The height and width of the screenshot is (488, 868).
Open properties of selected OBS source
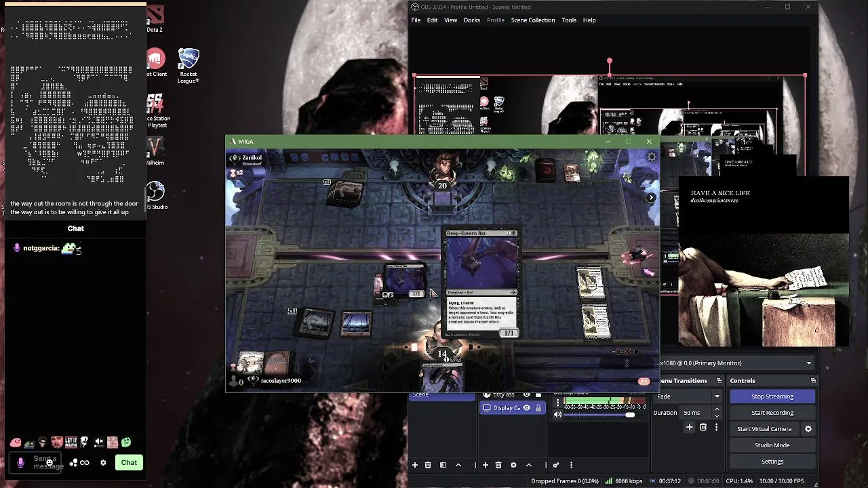point(513,465)
